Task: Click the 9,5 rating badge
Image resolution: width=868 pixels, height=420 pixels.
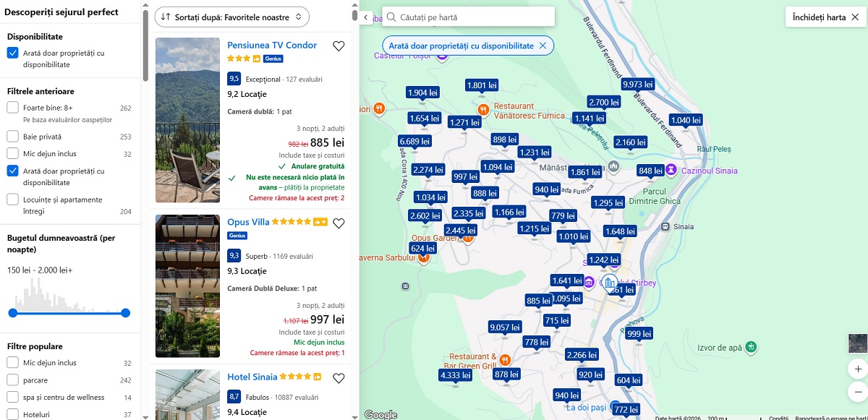Action: (x=234, y=79)
